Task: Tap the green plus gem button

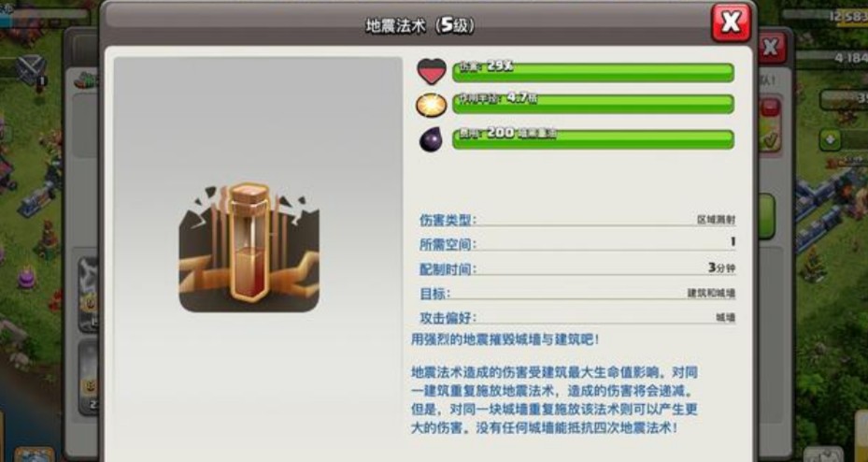Action: click(831, 139)
